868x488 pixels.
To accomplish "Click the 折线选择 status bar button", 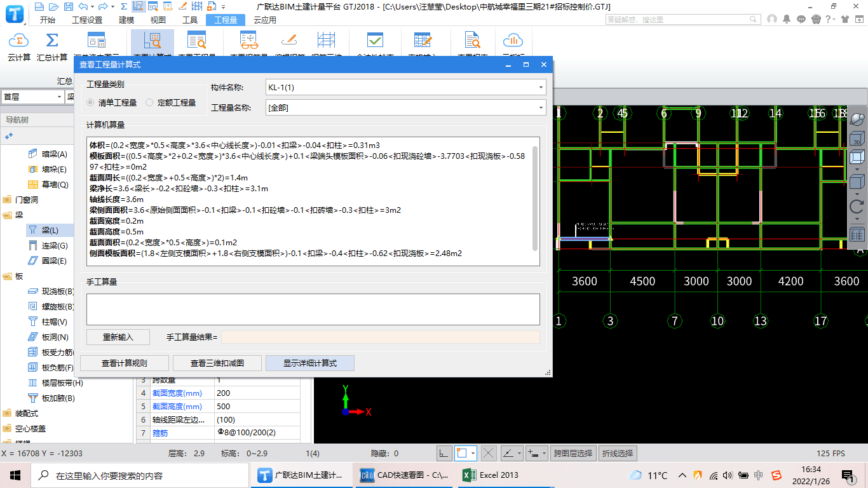I will point(618,453).
